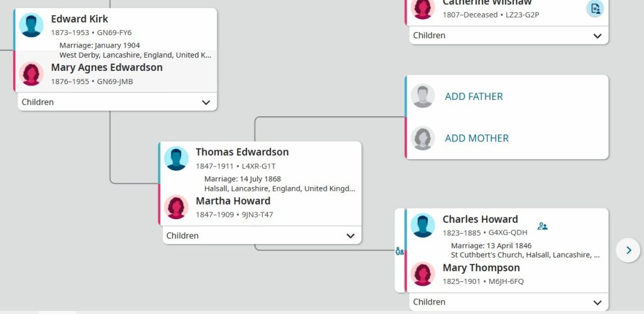Click Charles Howard's portrait icon

[423, 225]
